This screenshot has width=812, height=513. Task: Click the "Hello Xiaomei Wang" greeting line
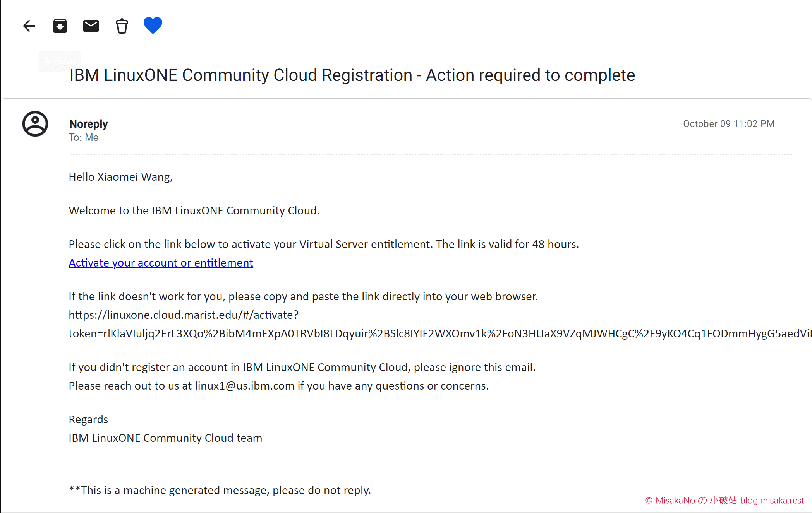click(121, 177)
